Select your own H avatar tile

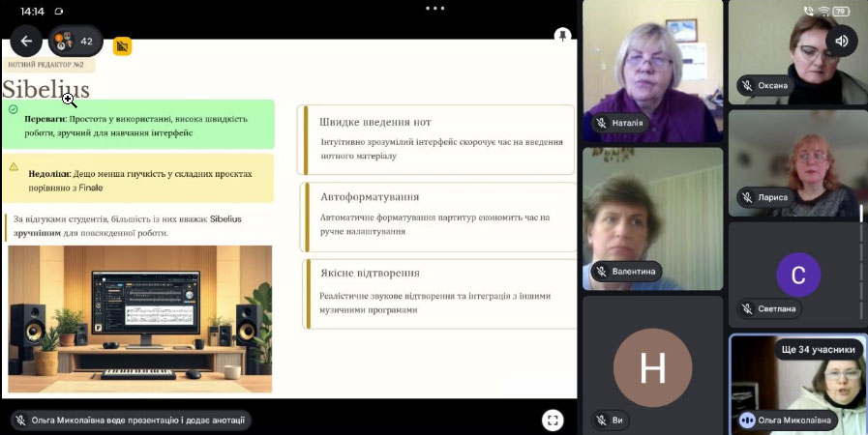point(652,367)
